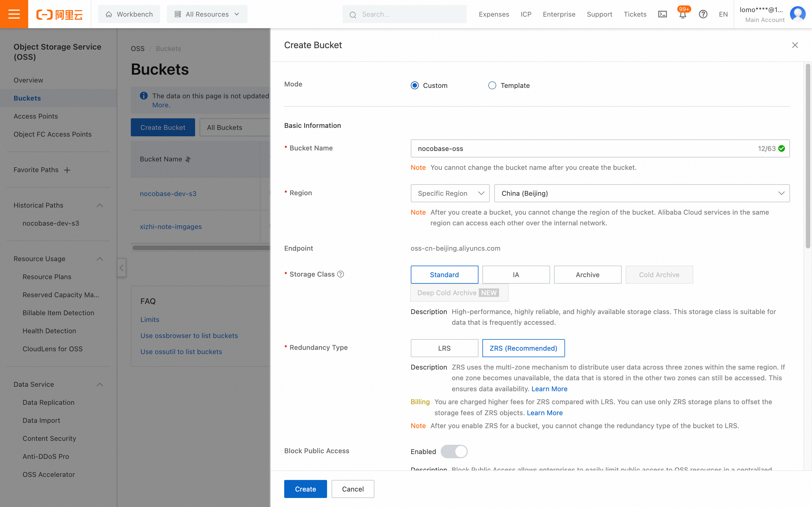Open the Specific Region dropdown
812x507 pixels.
point(450,194)
